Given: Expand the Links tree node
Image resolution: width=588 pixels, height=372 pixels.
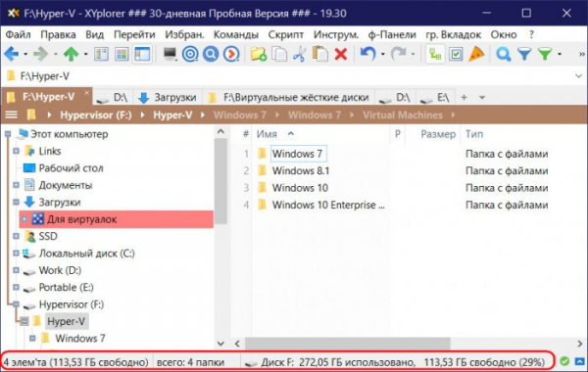Looking at the screenshot, I should pyautogui.click(x=16, y=151).
